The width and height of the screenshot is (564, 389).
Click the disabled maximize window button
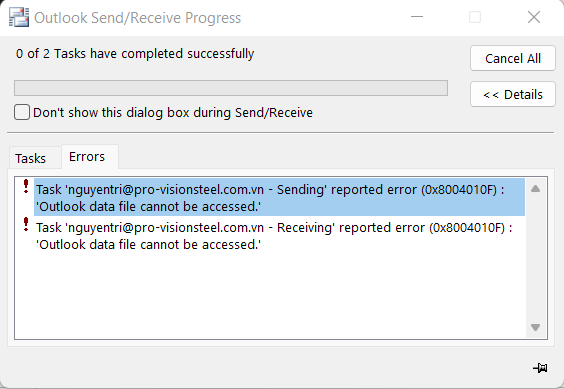coord(475,17)
